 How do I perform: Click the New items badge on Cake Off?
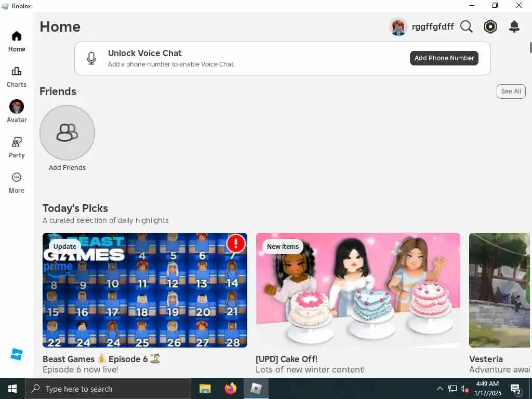click(x=283, y=247)
